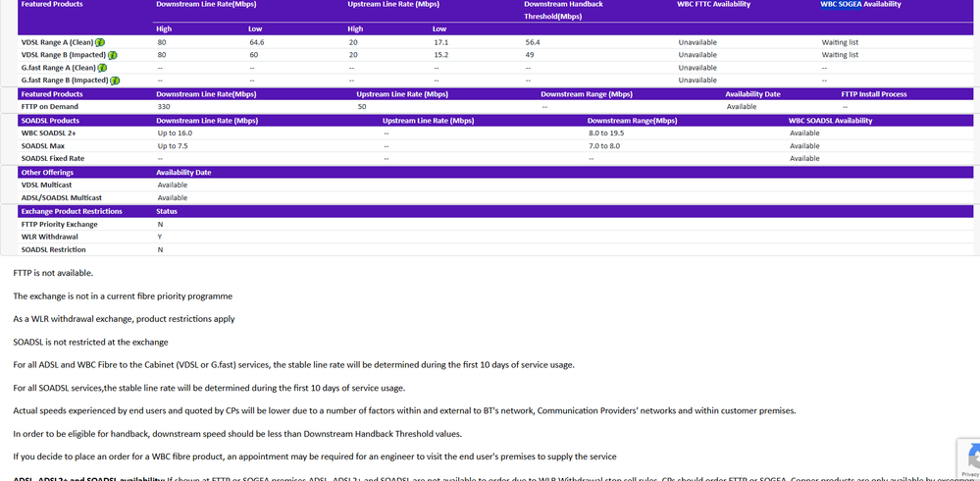
Task: Select the ADSL/SOADSL Multicast row label
Action: [x=61, y=197]
